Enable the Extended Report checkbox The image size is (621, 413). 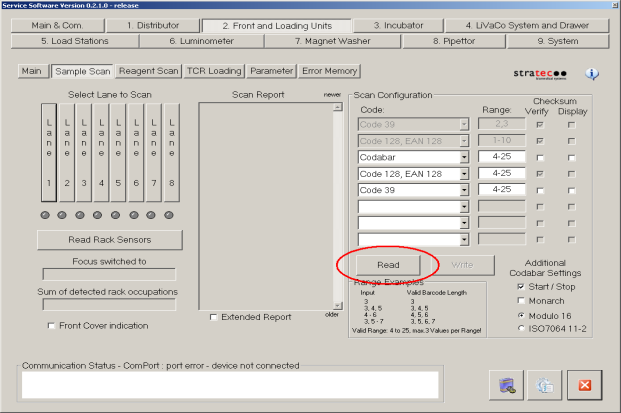point(214,317)
